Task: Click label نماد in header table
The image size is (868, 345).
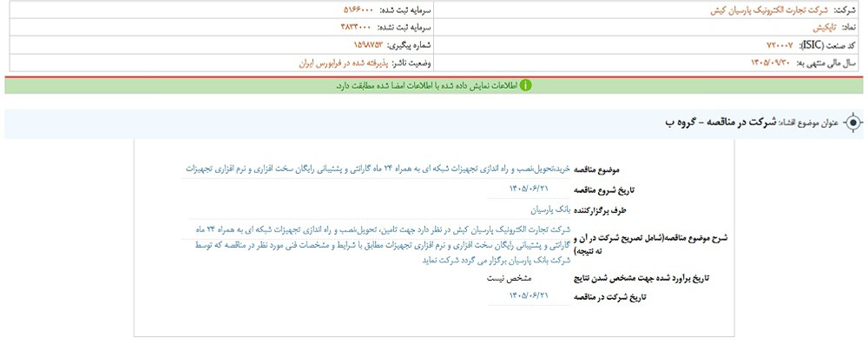Action: click(x=849, y=27)
